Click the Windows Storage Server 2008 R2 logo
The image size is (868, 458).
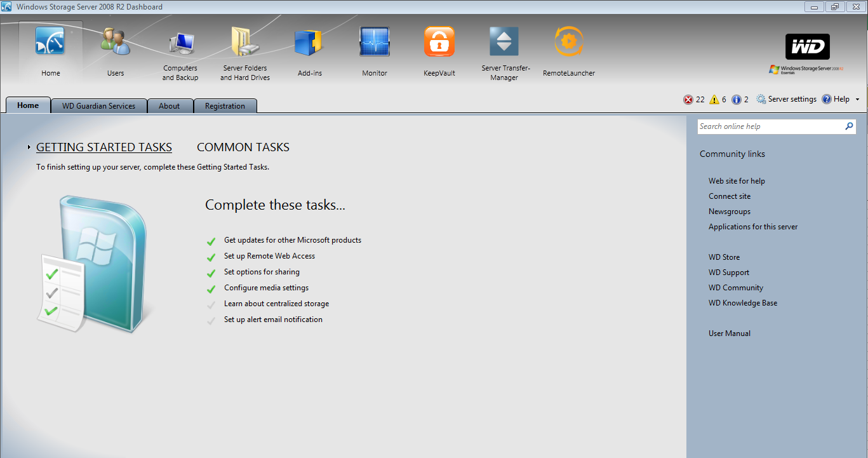click(806, 69)
